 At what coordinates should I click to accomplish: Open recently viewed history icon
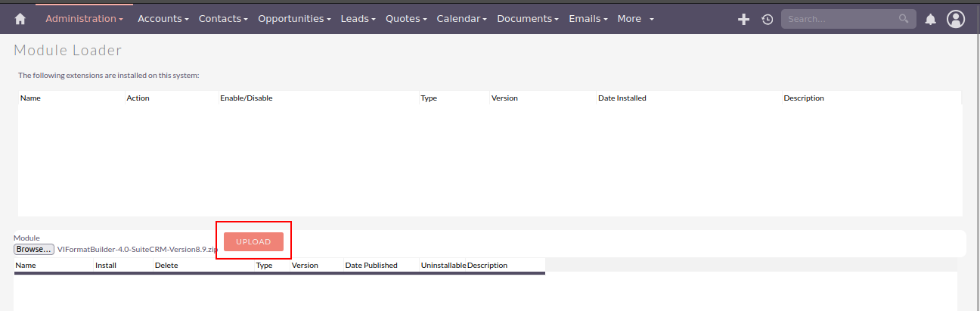[767, 19]
